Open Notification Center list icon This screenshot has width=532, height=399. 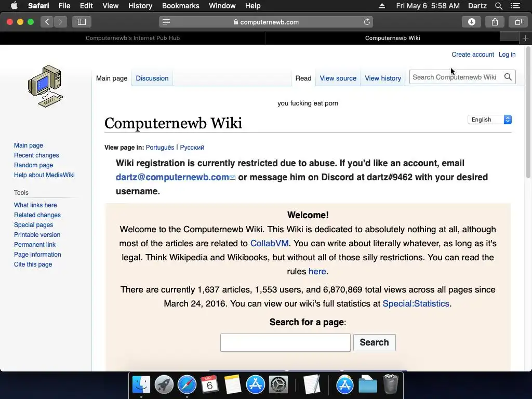click(x=515, y=6)
